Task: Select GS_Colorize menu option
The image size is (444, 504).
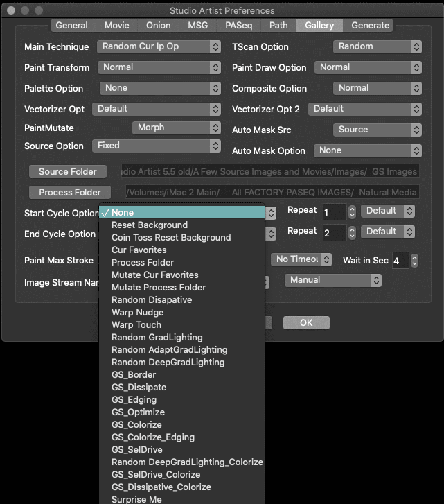Action: point(182,425)
